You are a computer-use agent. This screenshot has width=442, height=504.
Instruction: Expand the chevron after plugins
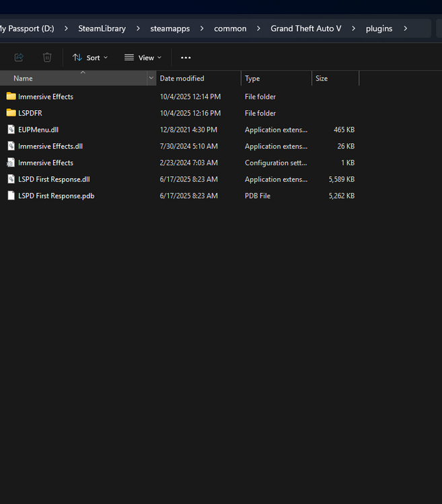(405, 29)
